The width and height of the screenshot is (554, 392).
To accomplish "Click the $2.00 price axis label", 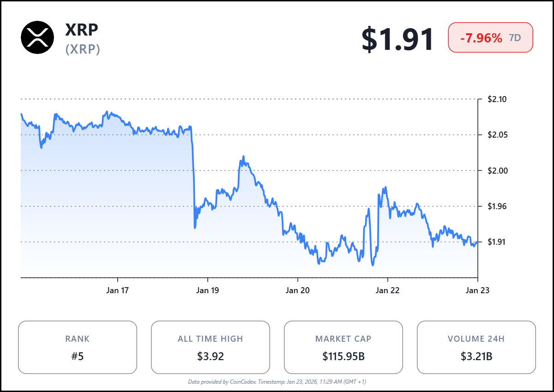I will tap(497, 170).
